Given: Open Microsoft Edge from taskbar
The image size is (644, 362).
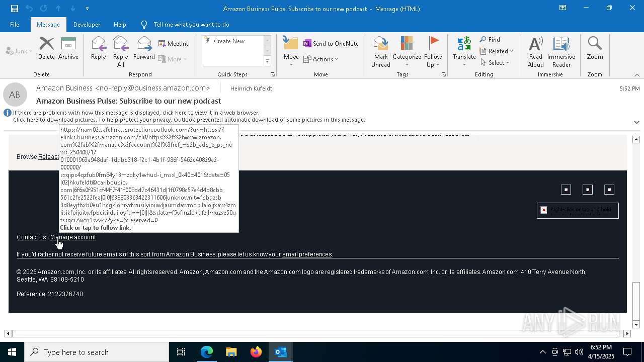Looking at the screenshot, I should (x=207, y=352).
